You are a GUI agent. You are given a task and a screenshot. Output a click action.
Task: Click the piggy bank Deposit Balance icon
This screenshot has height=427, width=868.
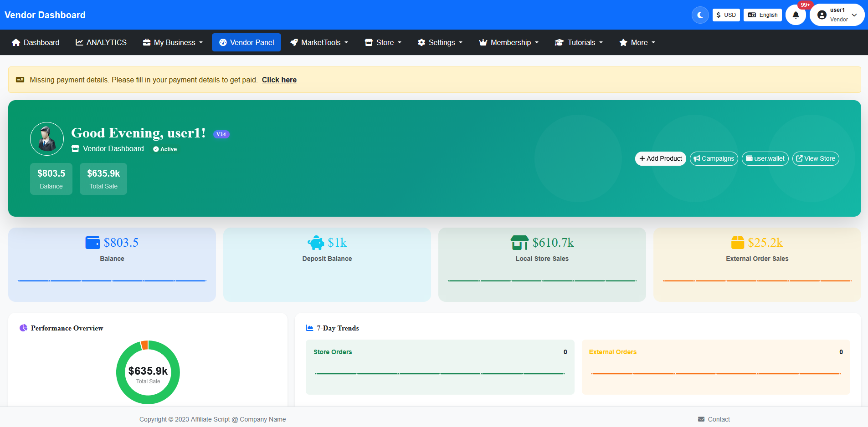(x=316, y=243)
